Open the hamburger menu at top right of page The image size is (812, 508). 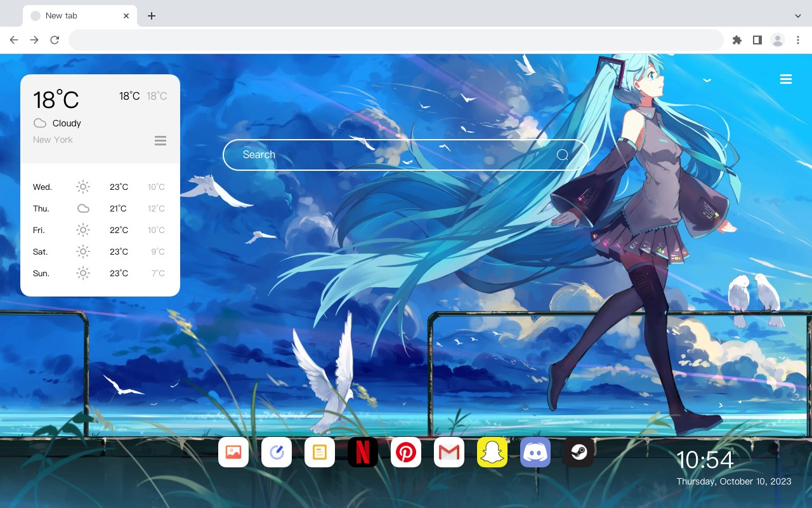pos(786,79)
